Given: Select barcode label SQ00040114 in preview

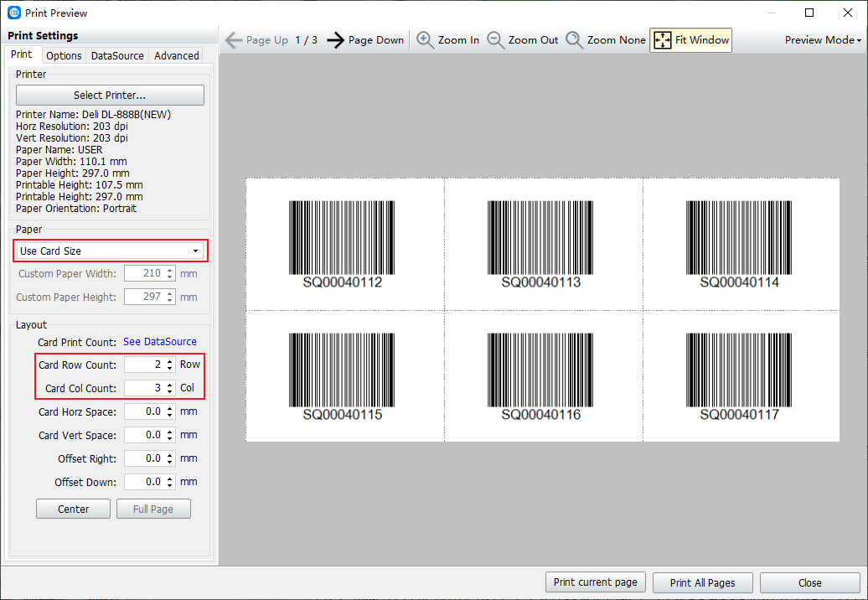Looking at the screenshot, I should pos(739,244).
